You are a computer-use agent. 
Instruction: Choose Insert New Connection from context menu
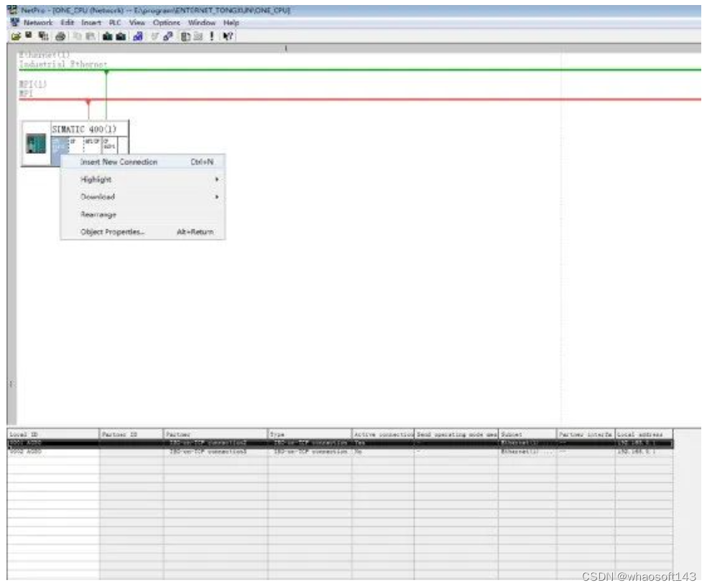(x=143, y=162)
